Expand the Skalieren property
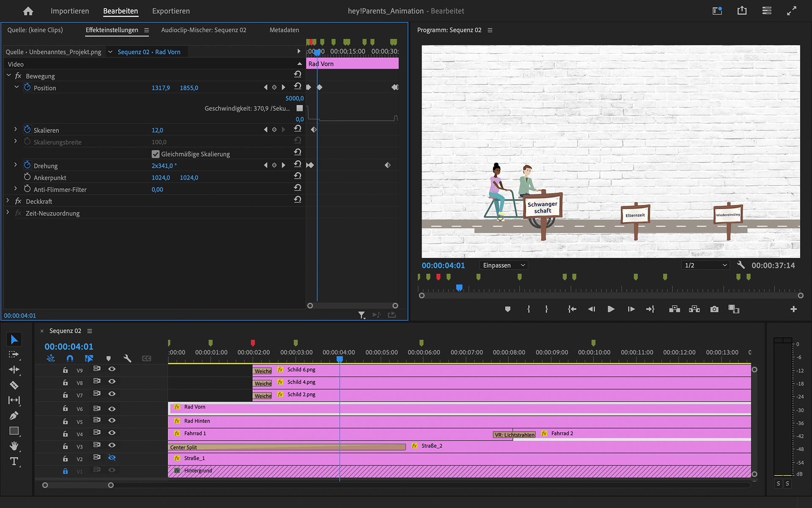Image resolution: width=812 pixels, height=508 pixels. click(x=16, y=129)
